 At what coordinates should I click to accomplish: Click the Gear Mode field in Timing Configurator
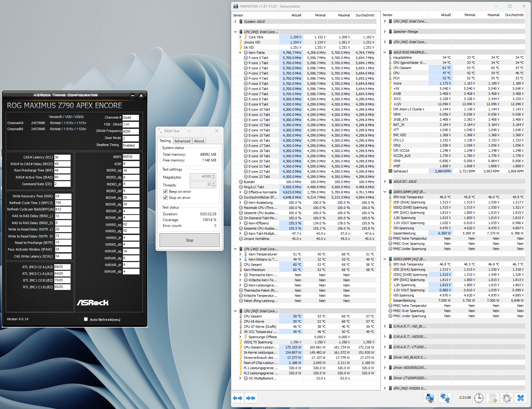pos(131,138)
